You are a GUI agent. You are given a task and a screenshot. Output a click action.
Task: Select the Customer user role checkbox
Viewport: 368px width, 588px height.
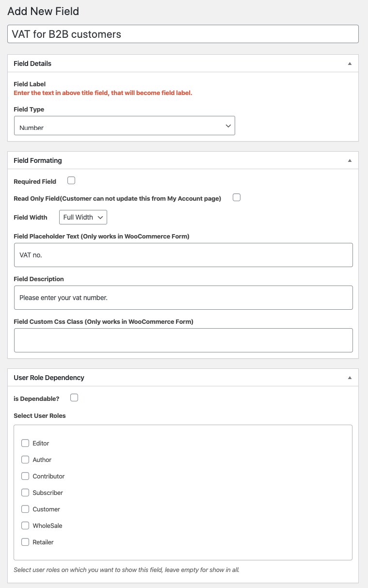tap(25, 509)
